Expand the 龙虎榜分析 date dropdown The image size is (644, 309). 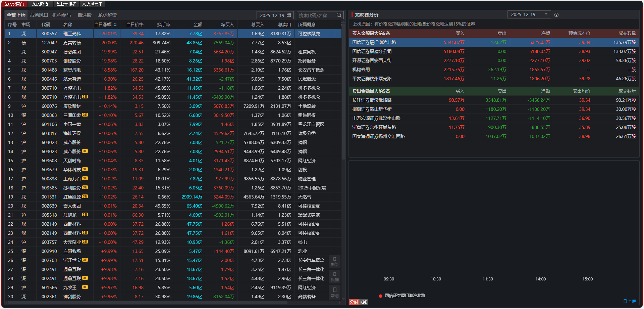546,14
